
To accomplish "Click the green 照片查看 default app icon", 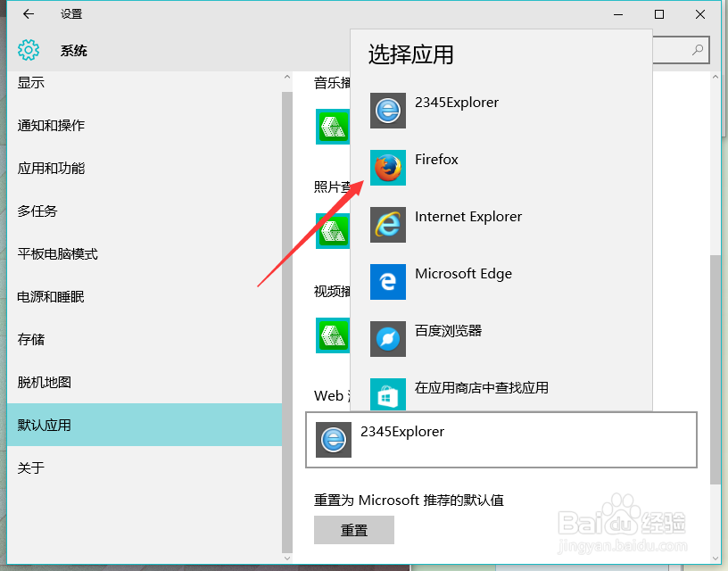I will 333,230.
